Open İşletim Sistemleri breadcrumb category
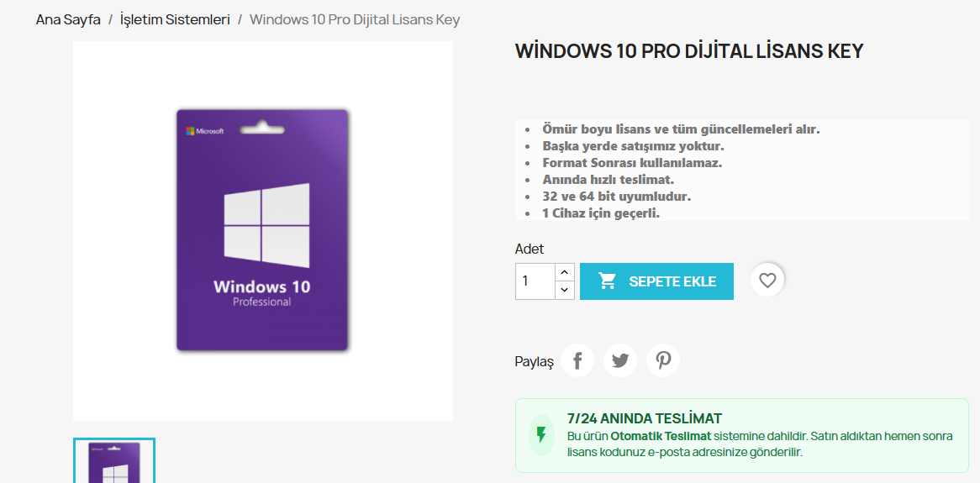Viewport: 980px width, 483px height. [175, 19]
